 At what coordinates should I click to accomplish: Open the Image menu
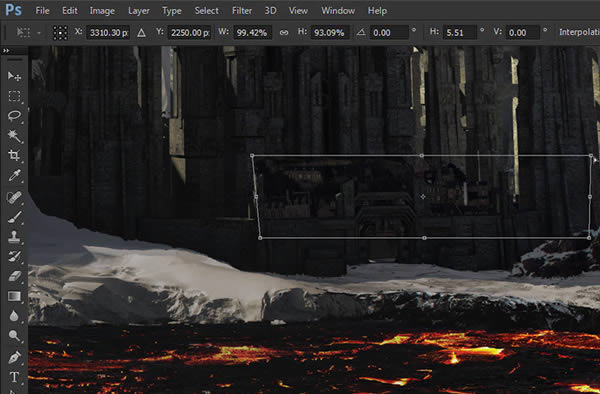[102, 11]
